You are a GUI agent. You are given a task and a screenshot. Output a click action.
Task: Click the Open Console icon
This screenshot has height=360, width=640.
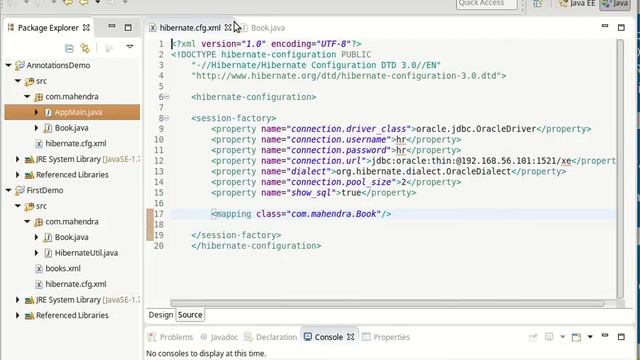pos(576,337)
